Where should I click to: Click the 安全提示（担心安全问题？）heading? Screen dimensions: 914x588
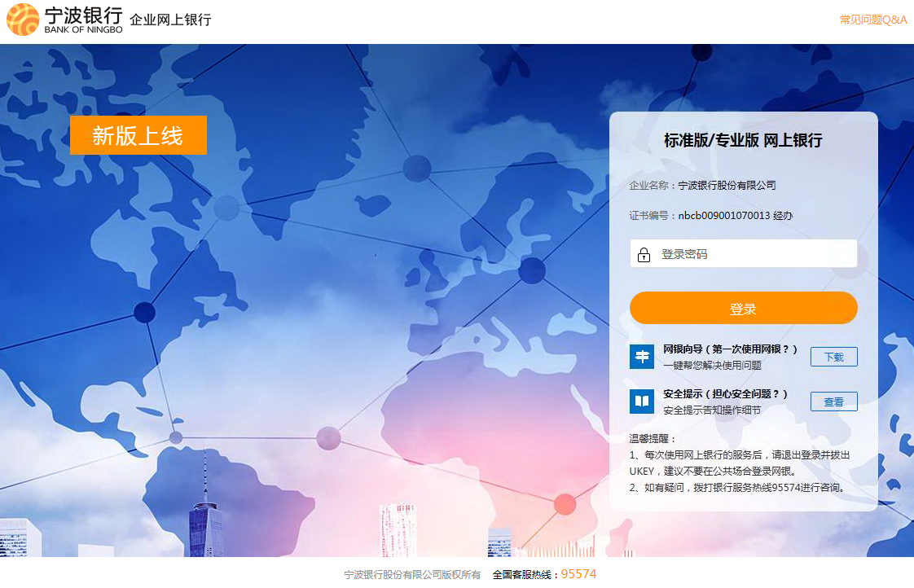(x=725, y=394)
